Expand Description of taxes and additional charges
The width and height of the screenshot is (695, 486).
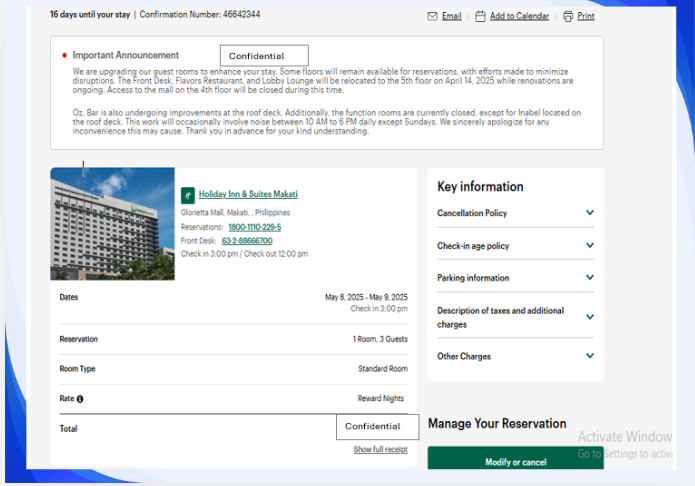pos(515,317)
